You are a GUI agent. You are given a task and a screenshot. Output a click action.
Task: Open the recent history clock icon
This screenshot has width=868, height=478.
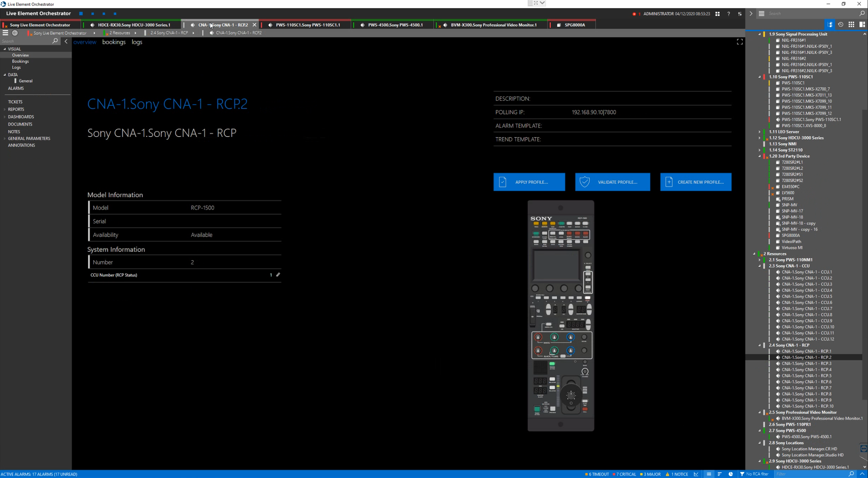click(x=841, y=24)
